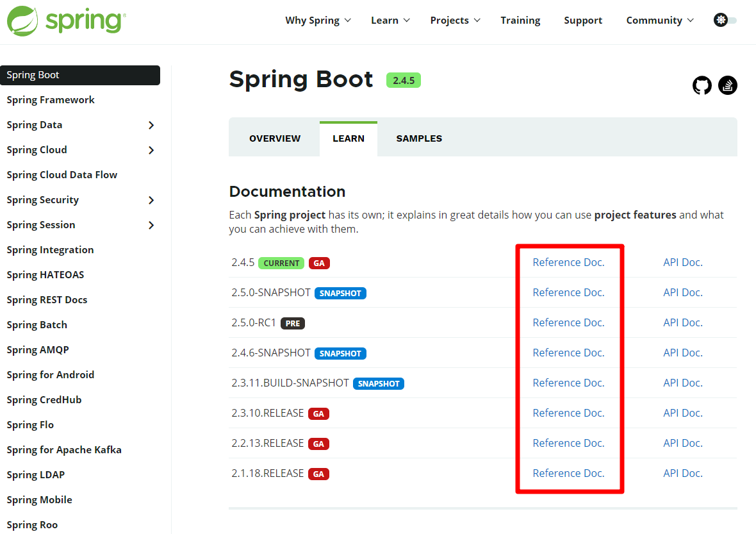
Task: Open the Training page
Action: (520, 21)
